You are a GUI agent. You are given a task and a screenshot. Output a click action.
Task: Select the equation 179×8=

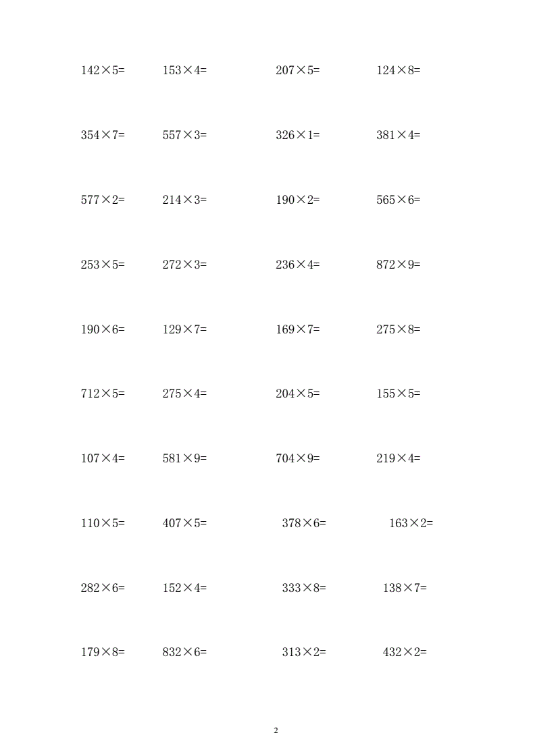pyautogui.click(x=103, y=652)
